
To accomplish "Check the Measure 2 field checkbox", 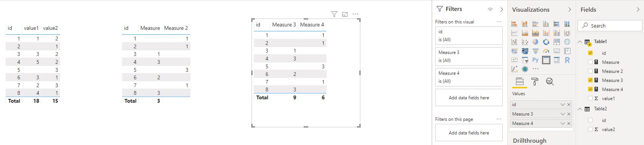I will [590, 71].
